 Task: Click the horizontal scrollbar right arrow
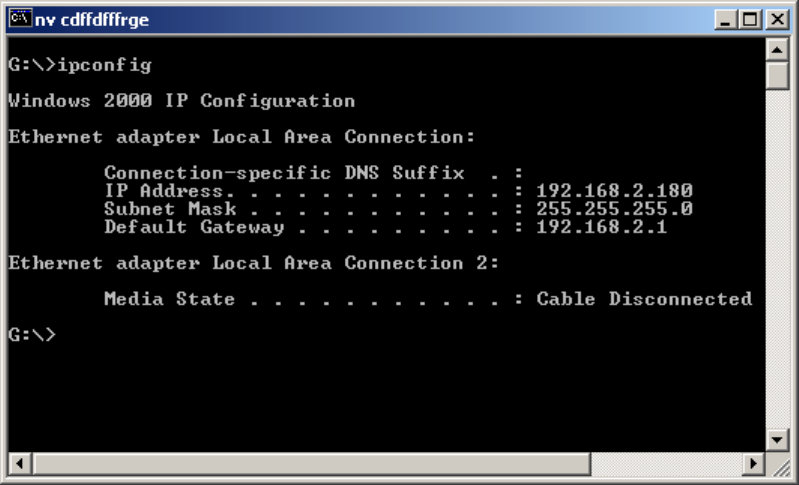(x=755, y=464)
